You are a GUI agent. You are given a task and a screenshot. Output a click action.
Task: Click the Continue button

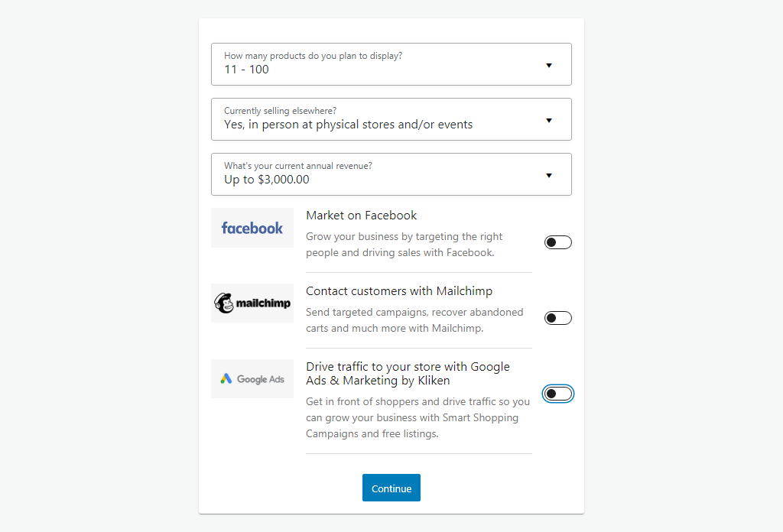pos(391,488)
